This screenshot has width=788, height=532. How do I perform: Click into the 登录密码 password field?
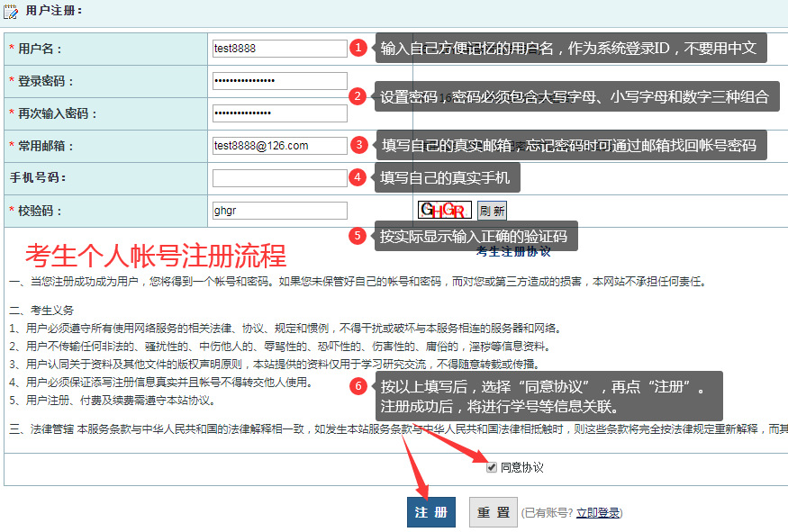[x=279, y=81]
